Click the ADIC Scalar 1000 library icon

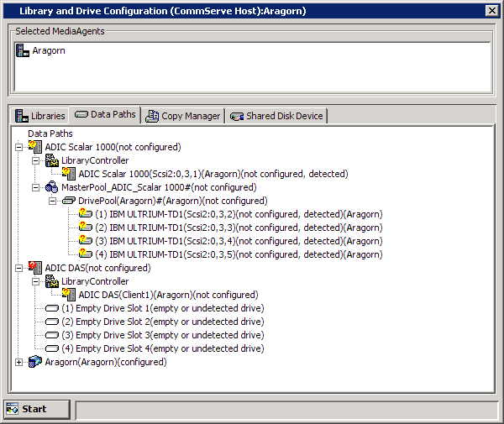pos(35,147)
